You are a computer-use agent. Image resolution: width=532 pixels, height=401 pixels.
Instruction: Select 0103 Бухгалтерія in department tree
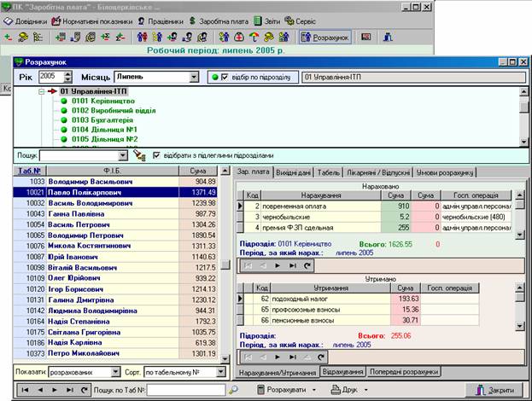102,120
